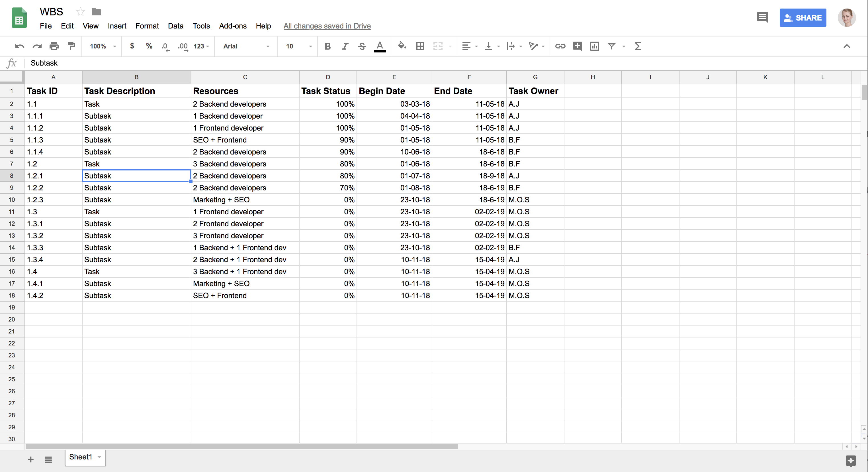This screenshot has width=868, height=472.
Task: Expand the font size 10 dropdown
Action: click(298, 46)
